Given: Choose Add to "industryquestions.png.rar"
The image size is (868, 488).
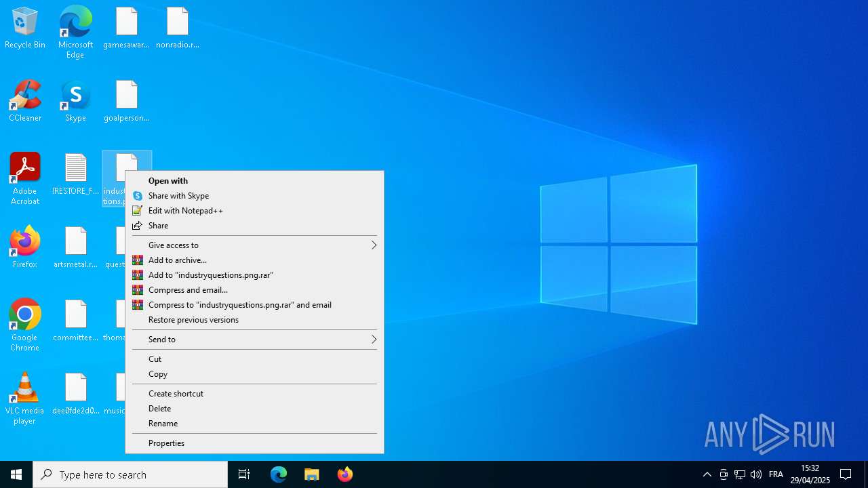Looking at the screenshot, I should tap(254, 275).
